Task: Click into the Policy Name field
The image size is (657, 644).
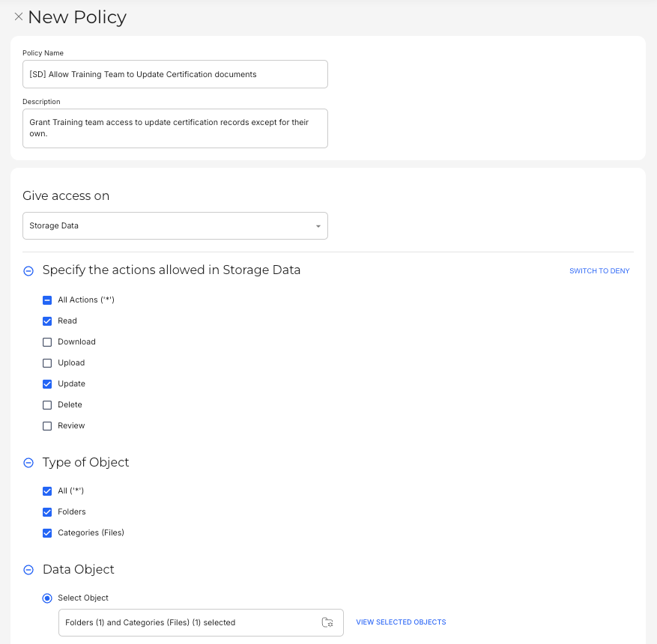Action: coord(175,74)
